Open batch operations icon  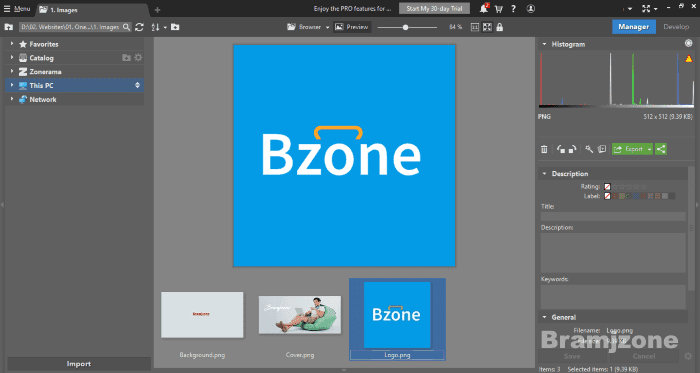[x=602, y=149]
